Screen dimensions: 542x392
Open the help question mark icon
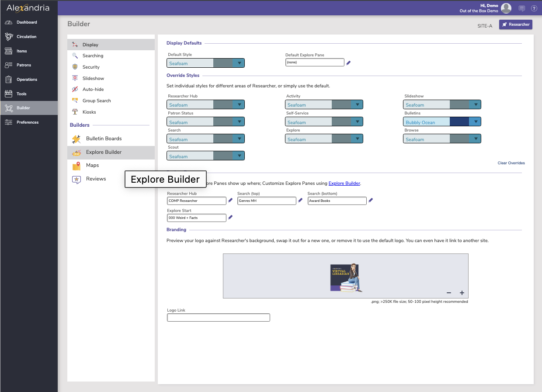(x=534, y=8)
